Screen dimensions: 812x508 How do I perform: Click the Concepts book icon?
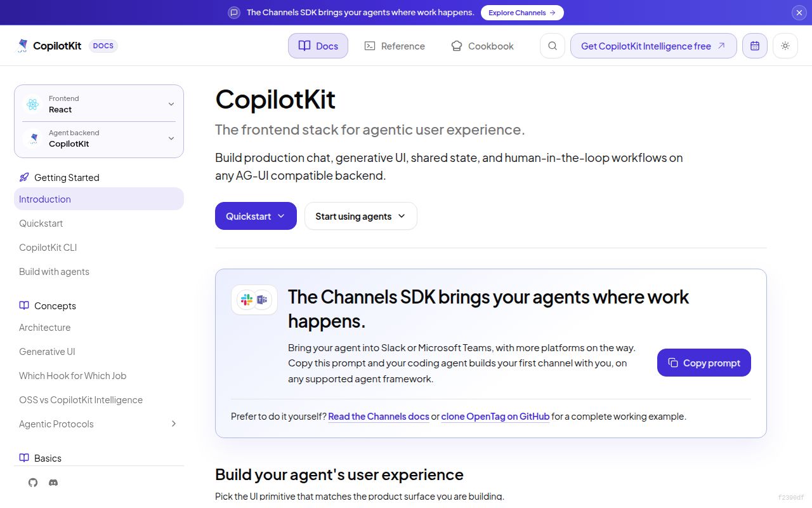point(24,305)
